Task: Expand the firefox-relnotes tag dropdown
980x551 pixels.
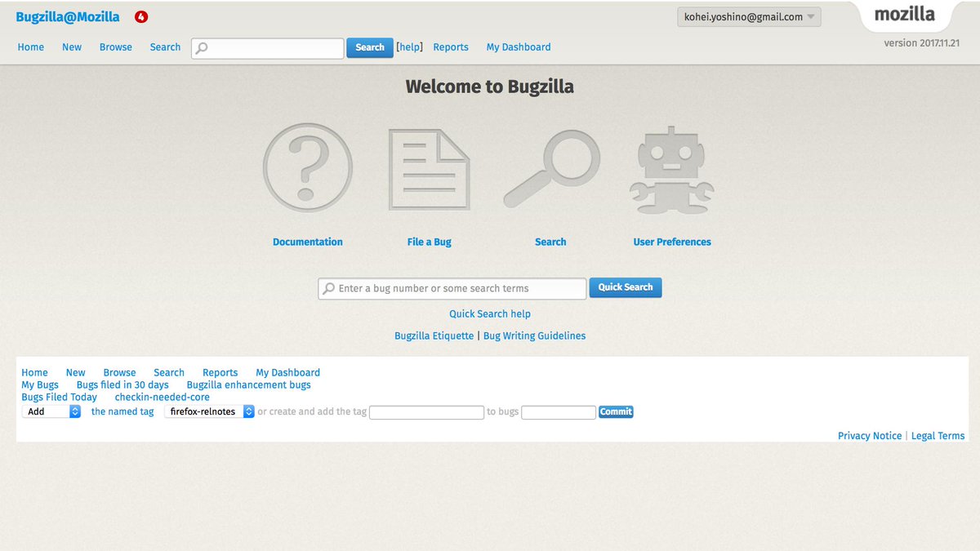Action: (x=210, y=411)
